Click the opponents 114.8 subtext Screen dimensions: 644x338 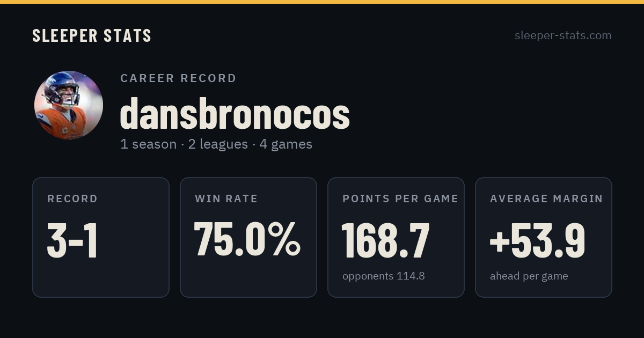coord(384,276)
